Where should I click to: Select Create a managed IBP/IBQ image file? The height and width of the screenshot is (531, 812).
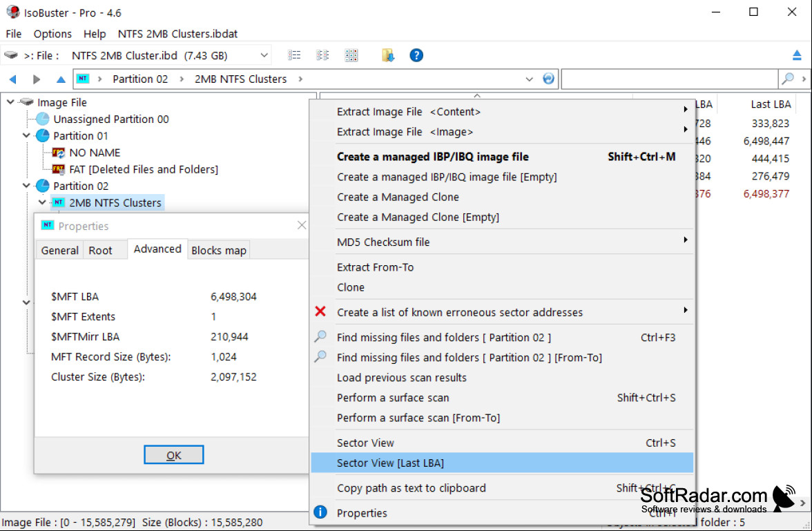pos(502,157)
